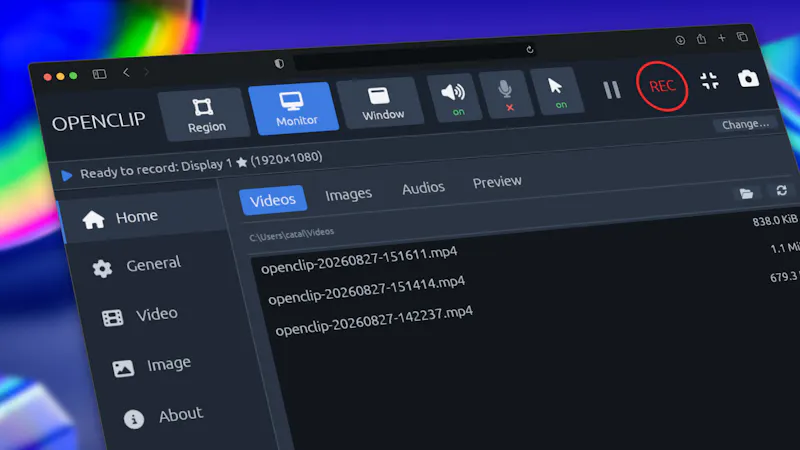Choose the Monitor capture mode
Screen dimensions: 800x450
(294, 108)
